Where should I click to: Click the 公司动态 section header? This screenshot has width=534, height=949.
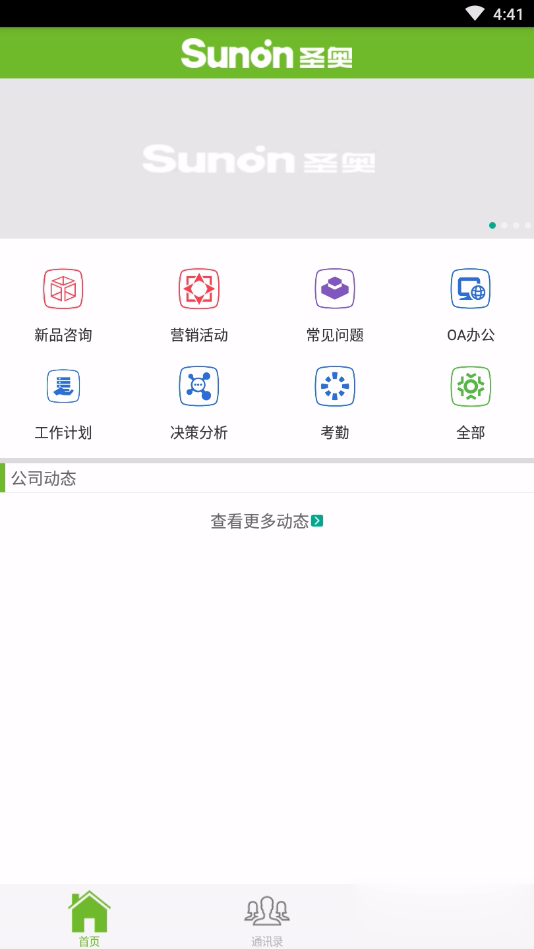pos(267,478)
